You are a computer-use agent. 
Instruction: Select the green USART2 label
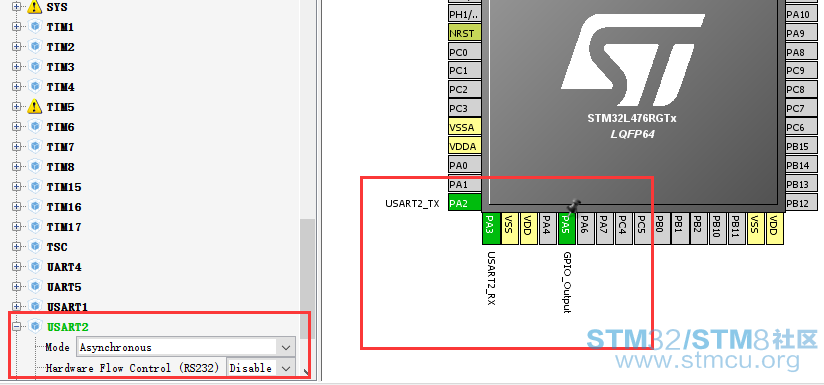67,327
